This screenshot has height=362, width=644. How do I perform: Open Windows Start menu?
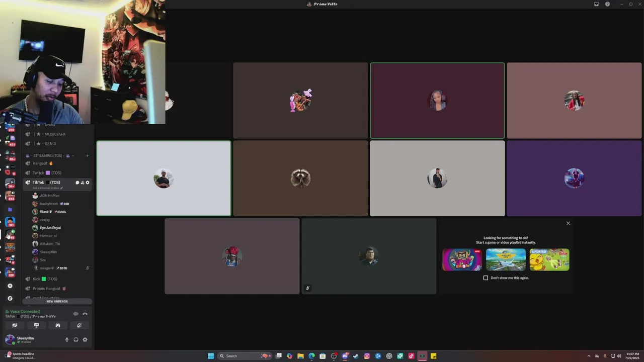pos(211,356)
